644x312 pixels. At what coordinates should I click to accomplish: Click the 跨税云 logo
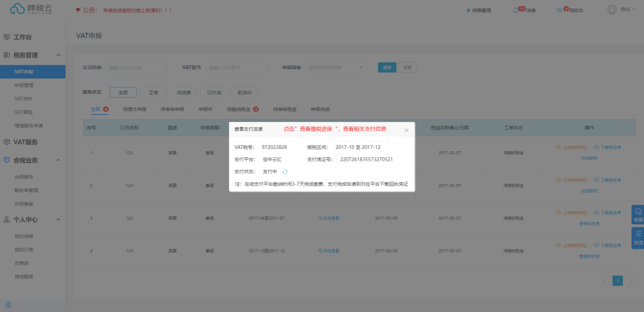31,9
